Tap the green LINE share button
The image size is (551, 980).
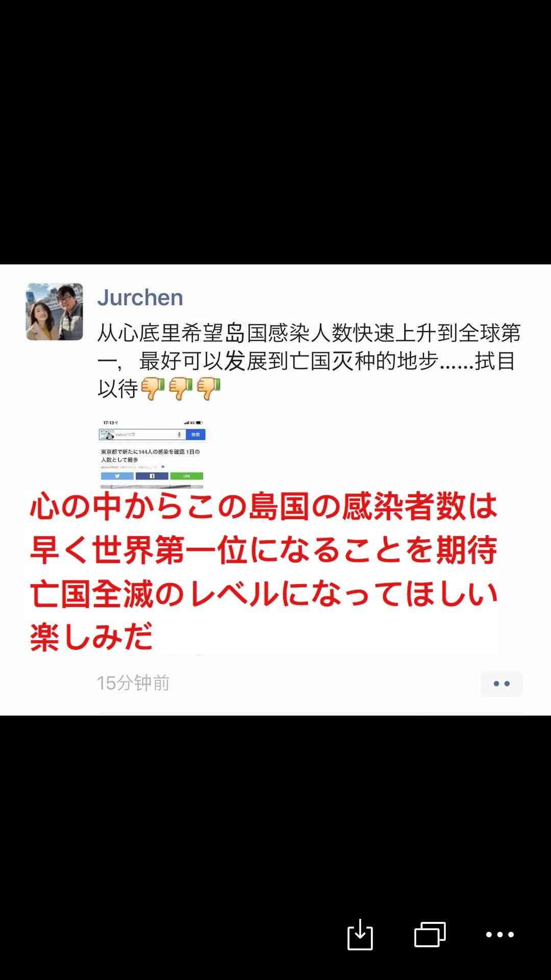tap(186, 476)
